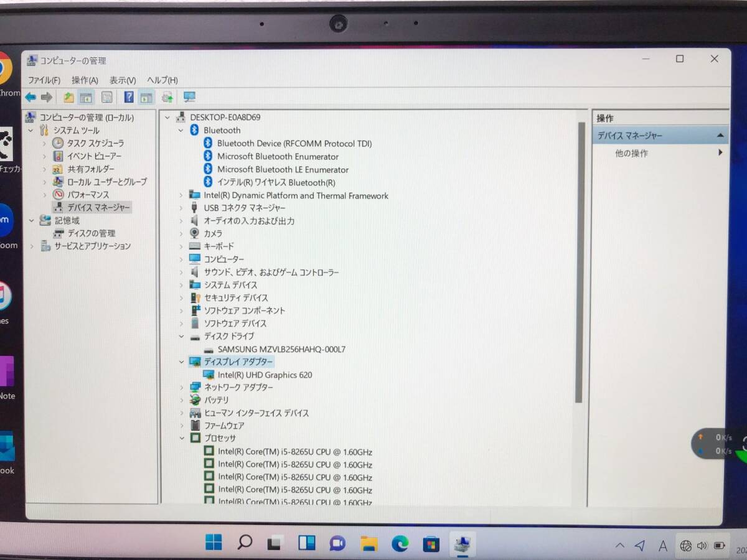This screenshot has height=560, width=747.
Task: Collapse the ディスプレイ アダプター category
Action: tap(181, 362)
